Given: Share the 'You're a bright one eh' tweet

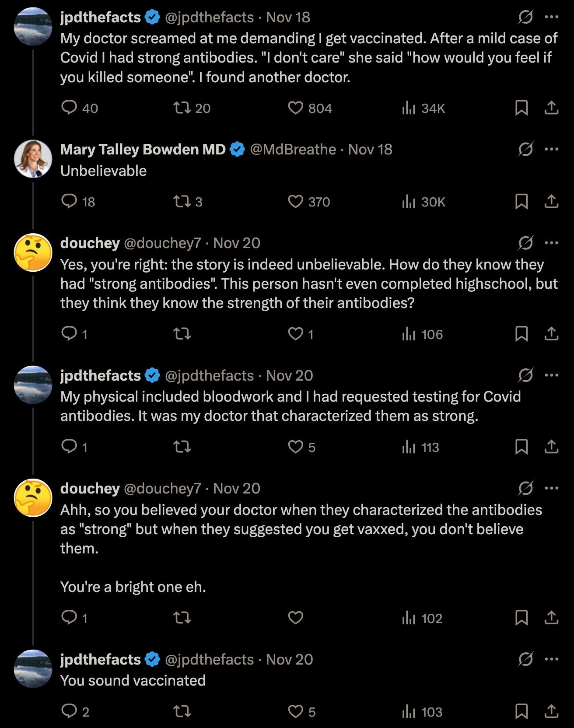Looking at the screenshot, I should (551, 618).
